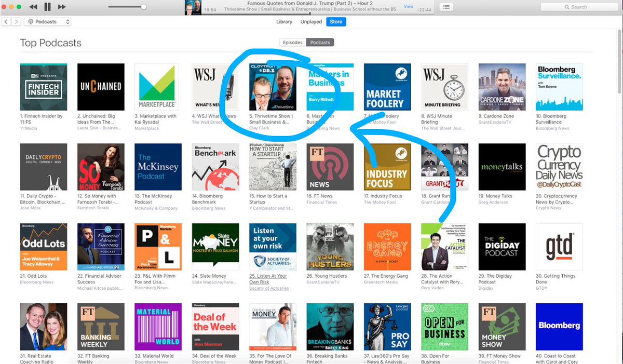
Task: Click the "3. Marketplace with Kai Ryssdal" title
Action: click(155, 119)
